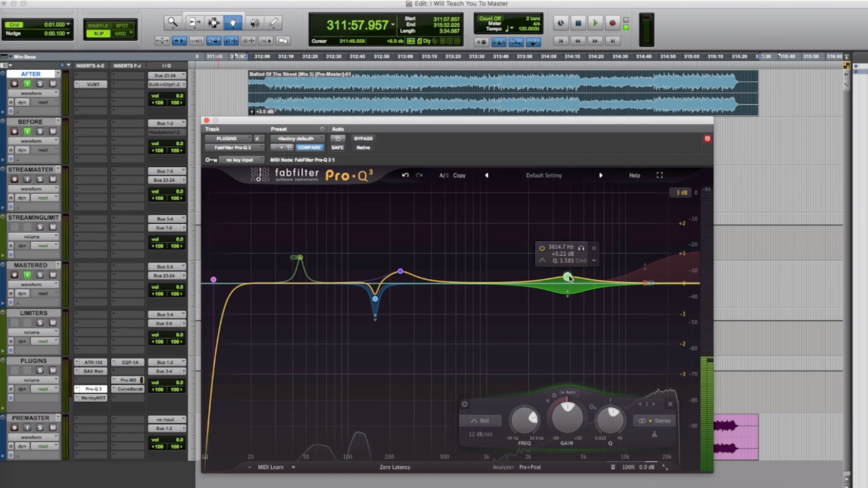Screen dimensions: 868x488
Task: Click the COMPARE button
Action: point(309,148)
